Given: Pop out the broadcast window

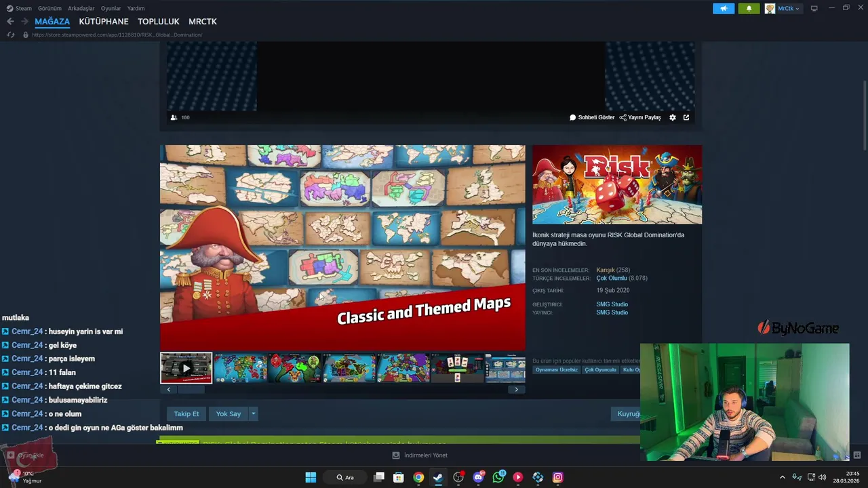Looking at the screenshot, I should tap(686, 117).
